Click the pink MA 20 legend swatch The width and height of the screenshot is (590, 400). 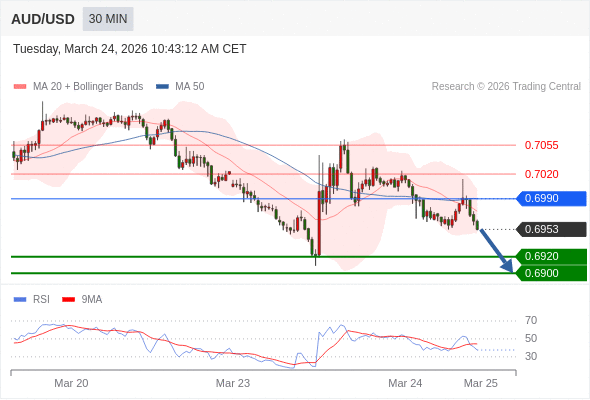pyautogui.click(x=20, y=87)
